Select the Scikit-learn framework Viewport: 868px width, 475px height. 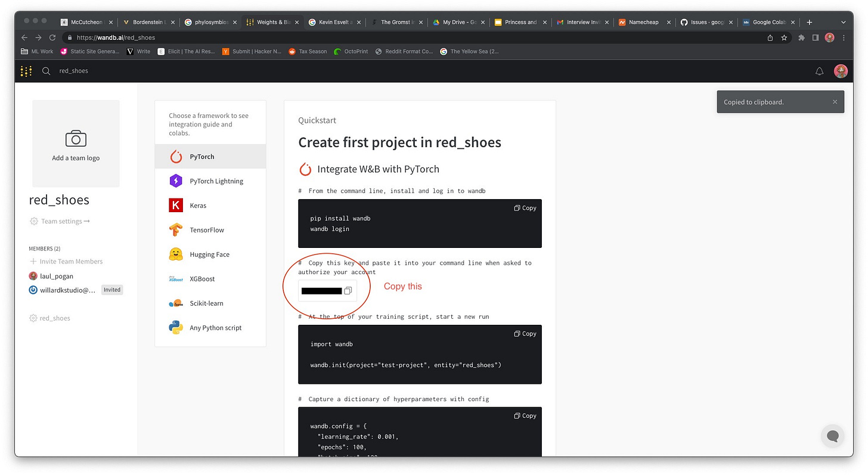[210, 303]
